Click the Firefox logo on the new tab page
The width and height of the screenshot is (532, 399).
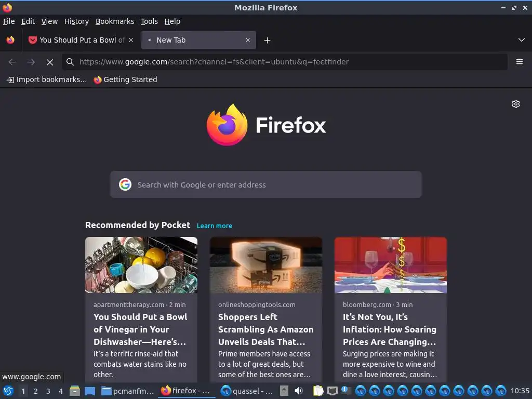266,125
